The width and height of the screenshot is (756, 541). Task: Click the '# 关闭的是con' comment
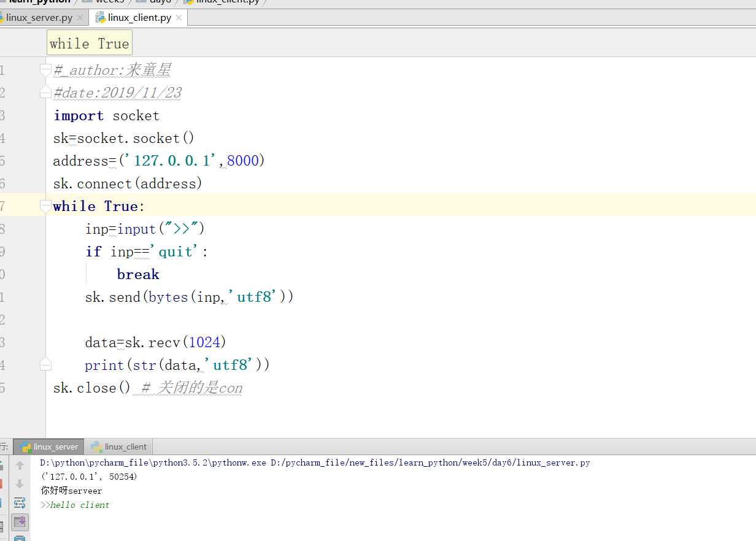click(x=192, y=388)
